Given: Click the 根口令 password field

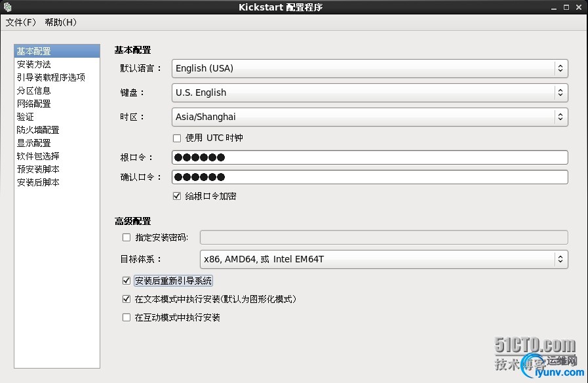Looking at the screenshot, I should (370, 157).
